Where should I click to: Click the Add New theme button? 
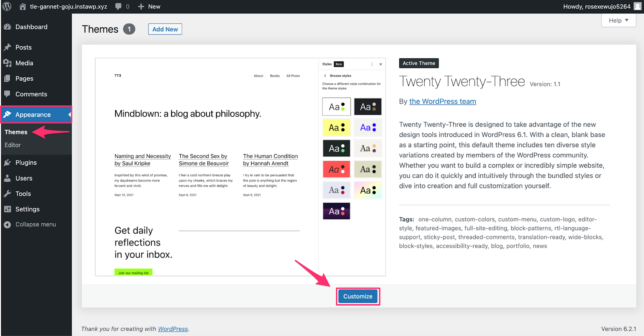tap(165, 29)
